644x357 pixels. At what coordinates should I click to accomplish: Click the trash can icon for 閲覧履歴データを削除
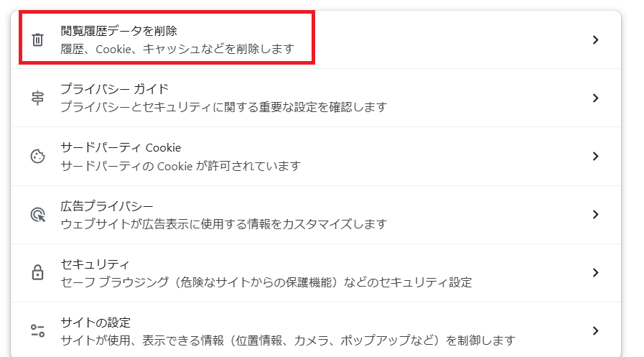pyautogui.click(x=38, y=40)
